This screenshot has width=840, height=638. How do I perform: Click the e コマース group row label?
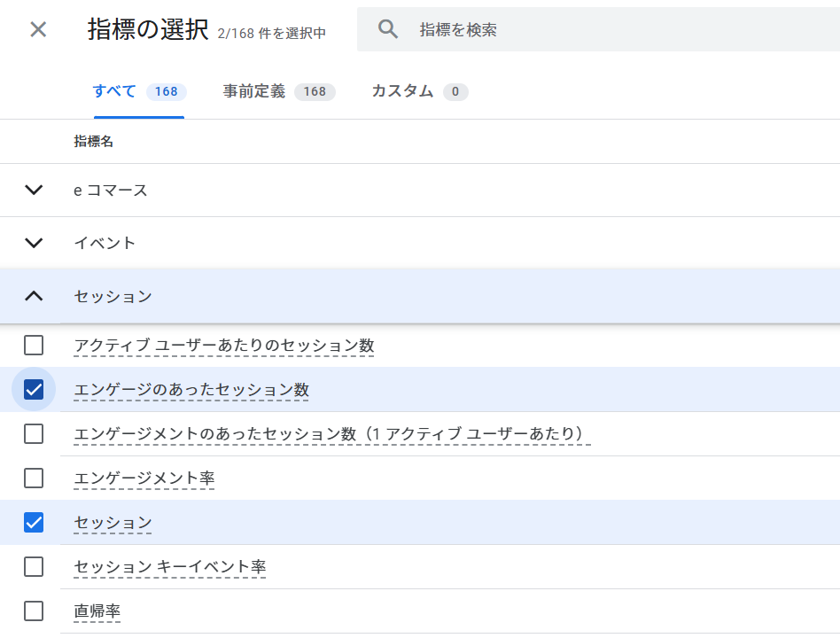click(x=111, y=190)
